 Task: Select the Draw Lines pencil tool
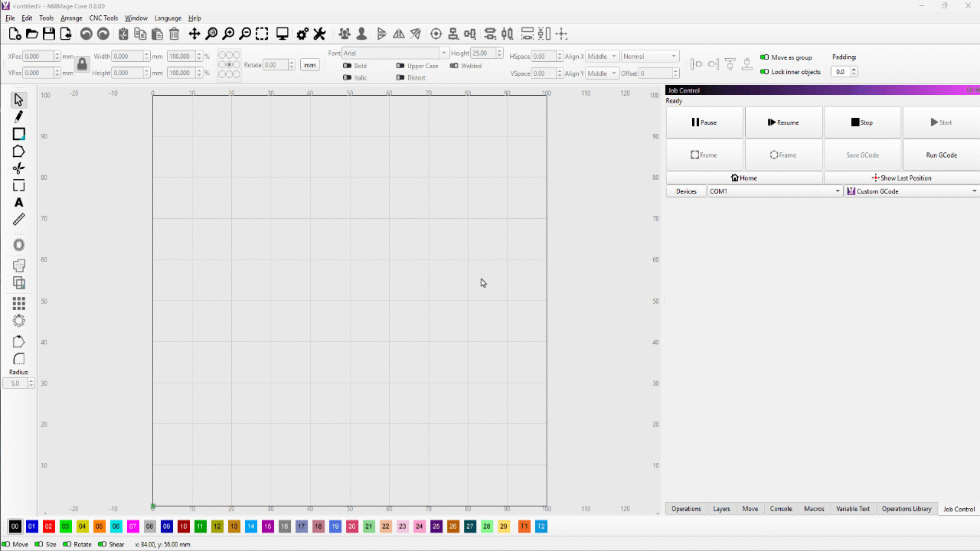coord(19,116)
